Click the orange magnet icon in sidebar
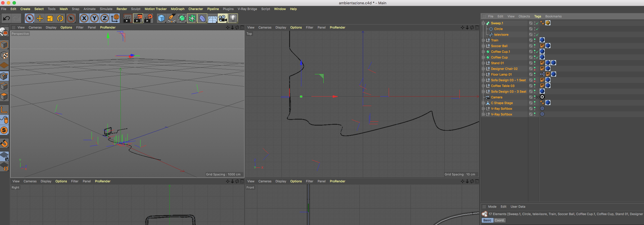This screenshot has width=644, height=225. (4, 143)
